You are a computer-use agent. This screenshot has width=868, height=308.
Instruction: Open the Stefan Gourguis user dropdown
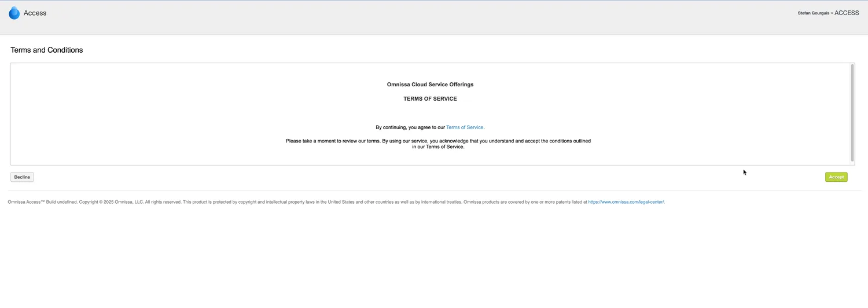click(x=815, y=13)
